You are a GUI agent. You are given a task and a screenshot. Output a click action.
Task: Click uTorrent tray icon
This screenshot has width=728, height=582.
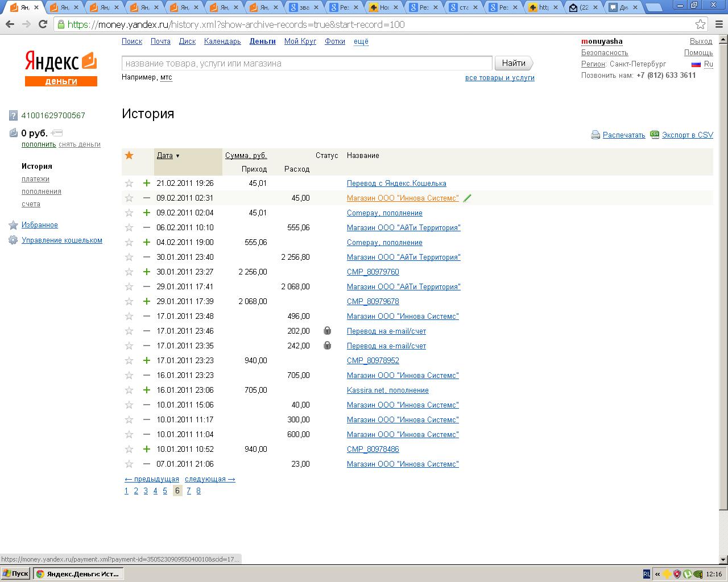(687, 574)
